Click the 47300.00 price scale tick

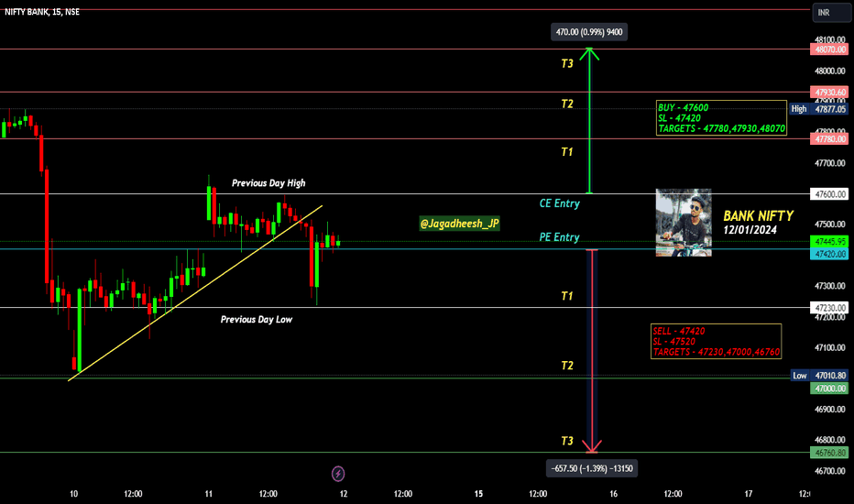830,286
